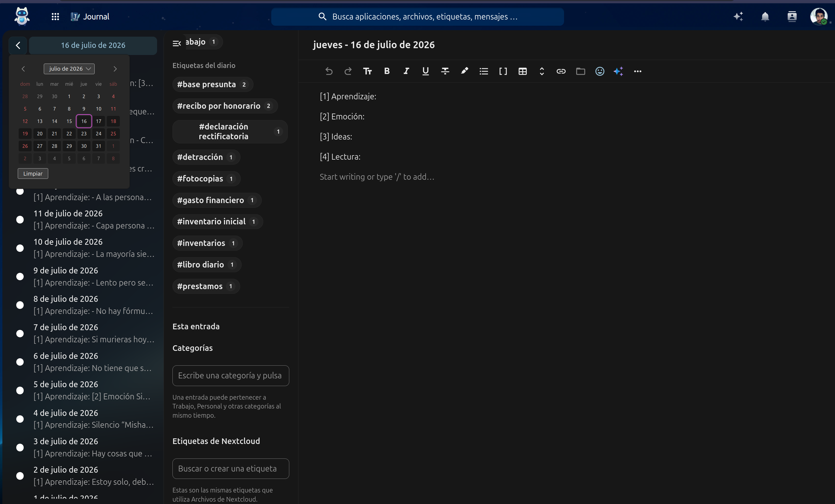The image size is (835, 504).
Task: Toggle underline formatting
Action: pyautogui.click(x=425, y=71)
